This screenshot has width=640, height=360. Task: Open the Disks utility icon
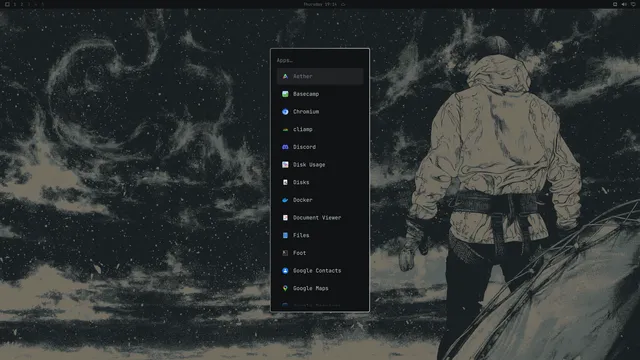285,182
